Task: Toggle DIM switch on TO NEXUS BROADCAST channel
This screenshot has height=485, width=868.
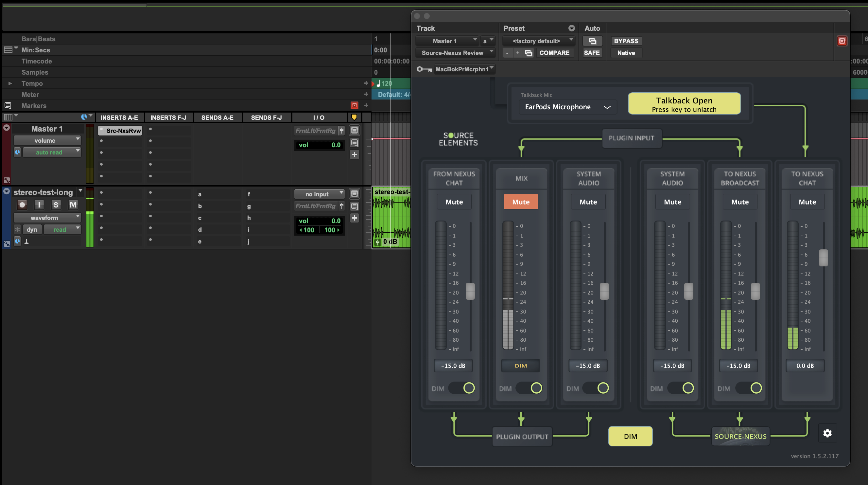Action: click(748, 388)
